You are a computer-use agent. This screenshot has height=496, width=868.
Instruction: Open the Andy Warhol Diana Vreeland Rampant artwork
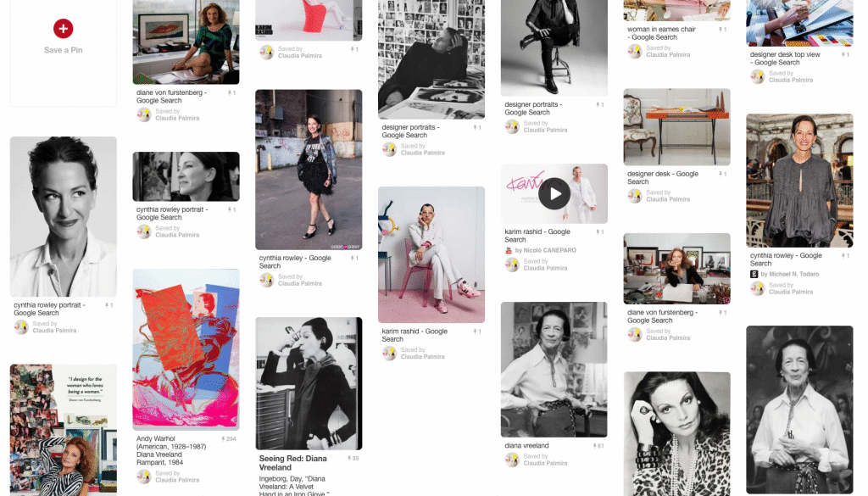pyautogui.click(x=186, y=349)
